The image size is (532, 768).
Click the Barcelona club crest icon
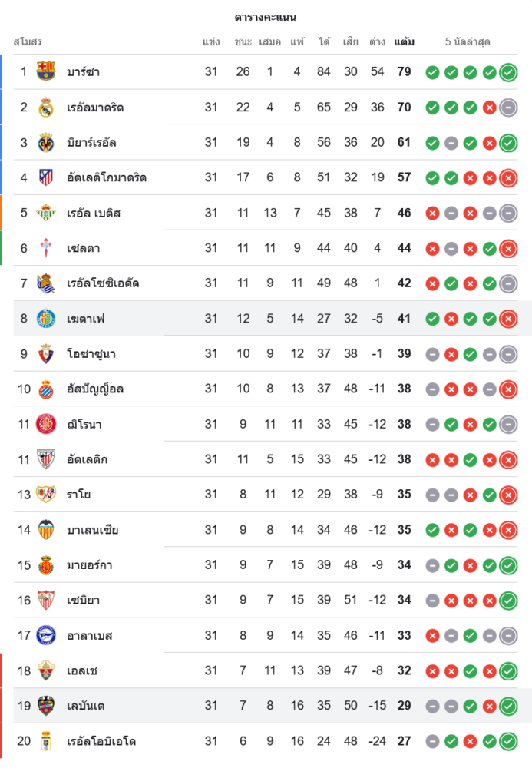pos(46,72)
